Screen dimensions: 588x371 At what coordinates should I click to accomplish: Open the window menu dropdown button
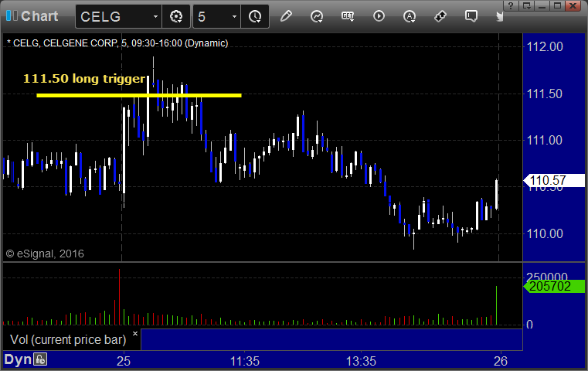[x=527, y=5]
